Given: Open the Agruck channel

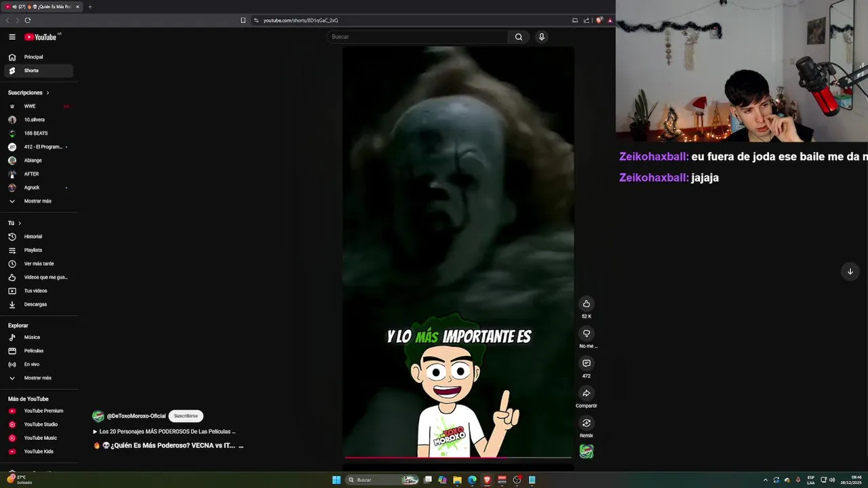Looking at the screenshot, I should [39, 188].
